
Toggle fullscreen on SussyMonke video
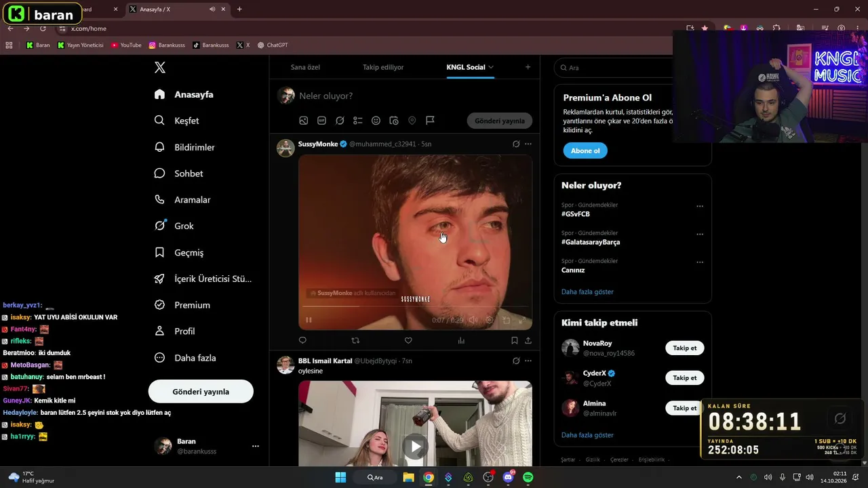coord(522,320)
